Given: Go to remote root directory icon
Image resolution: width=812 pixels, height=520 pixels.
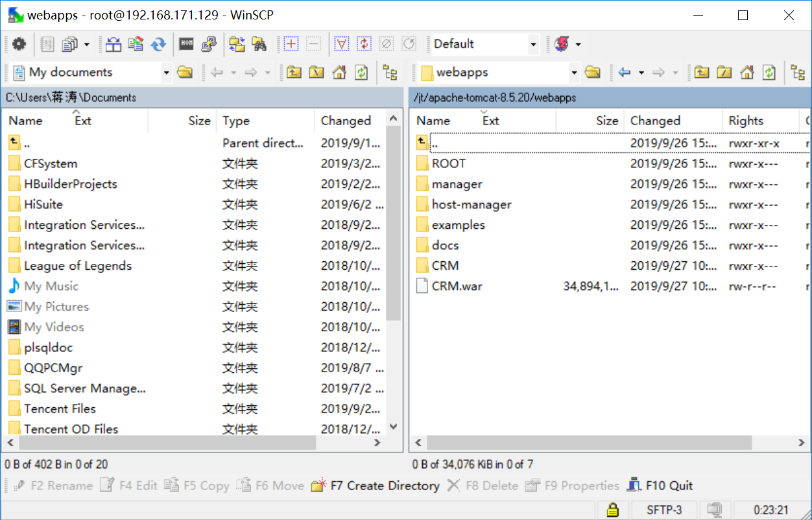Looking at the screenshot, I should (x=724, y=72).
